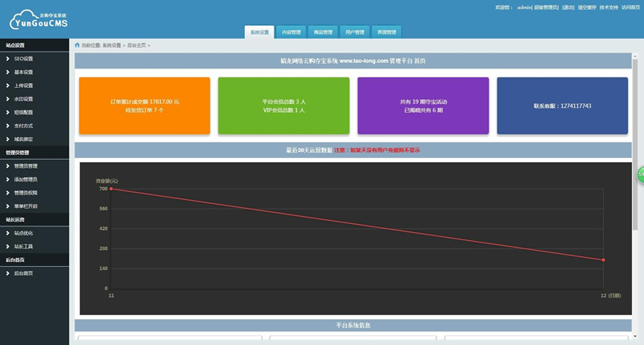Collapse the 后台首页 sidebar section header
This screenshot has width=644, height=345.
coord(35,260)
